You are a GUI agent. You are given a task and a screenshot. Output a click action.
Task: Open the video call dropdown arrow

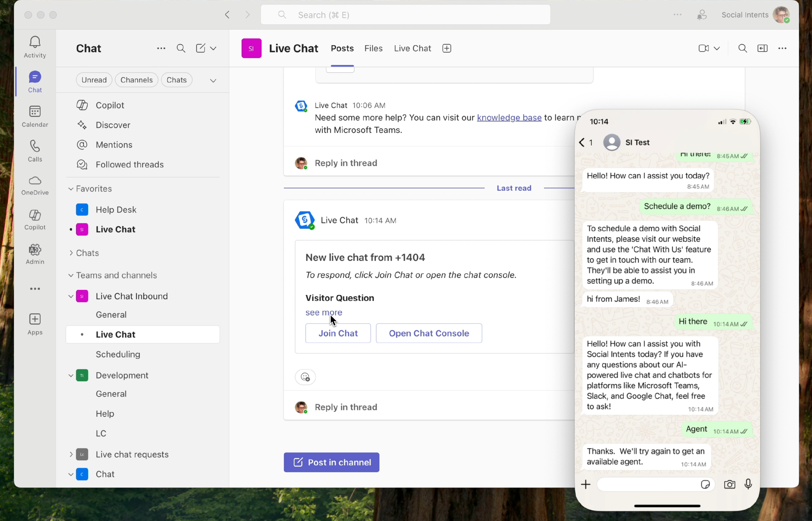point(717,48)
